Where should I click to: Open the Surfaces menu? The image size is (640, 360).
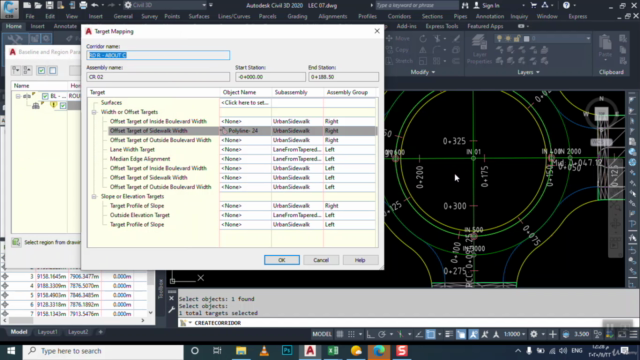click(x=199, y=16)
